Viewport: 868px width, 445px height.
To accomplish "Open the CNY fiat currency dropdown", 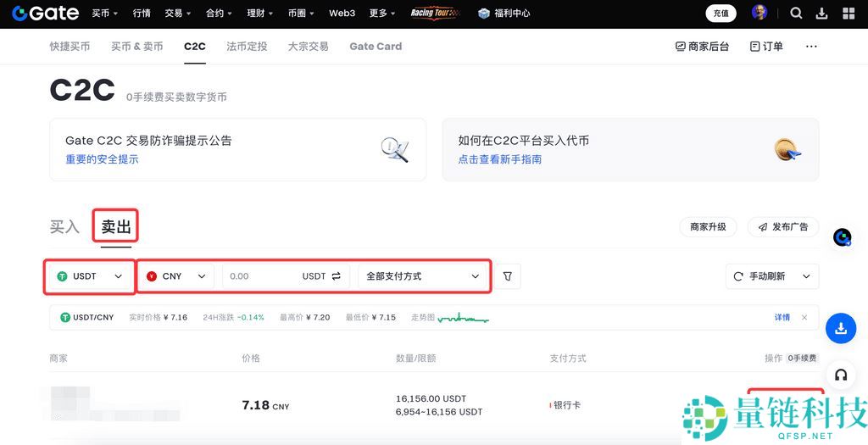I will [x=176, y=275].
